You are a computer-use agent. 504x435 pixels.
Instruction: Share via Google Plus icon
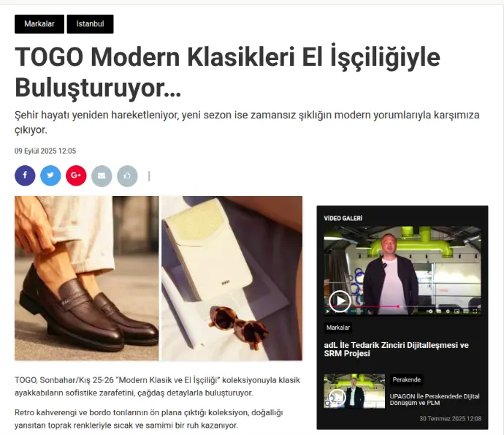pos(76,175)
